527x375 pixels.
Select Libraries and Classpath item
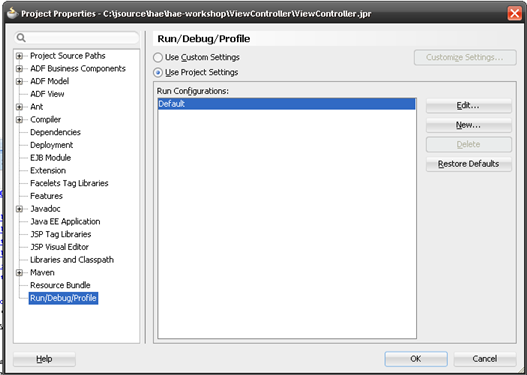coord(72,260)
